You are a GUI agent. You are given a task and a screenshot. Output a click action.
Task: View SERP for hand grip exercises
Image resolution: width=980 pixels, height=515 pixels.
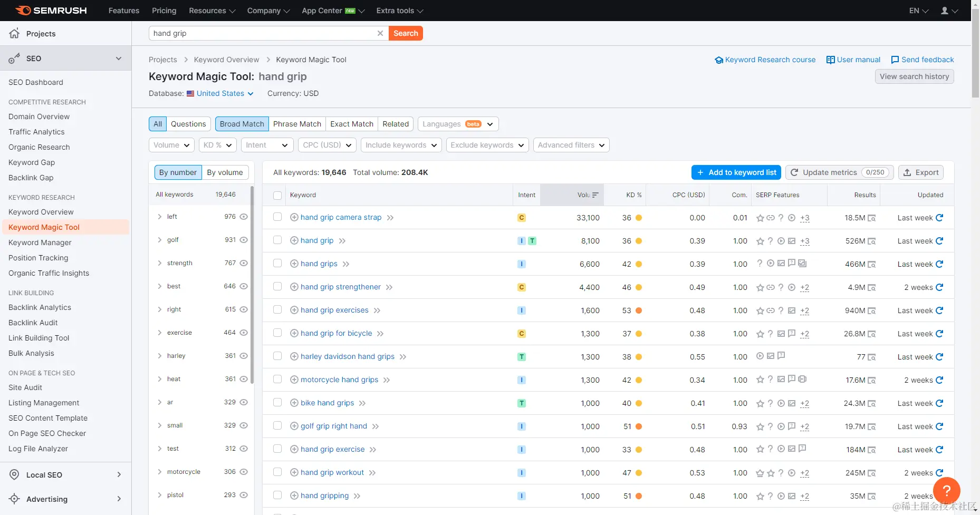(x=872, y=310)
